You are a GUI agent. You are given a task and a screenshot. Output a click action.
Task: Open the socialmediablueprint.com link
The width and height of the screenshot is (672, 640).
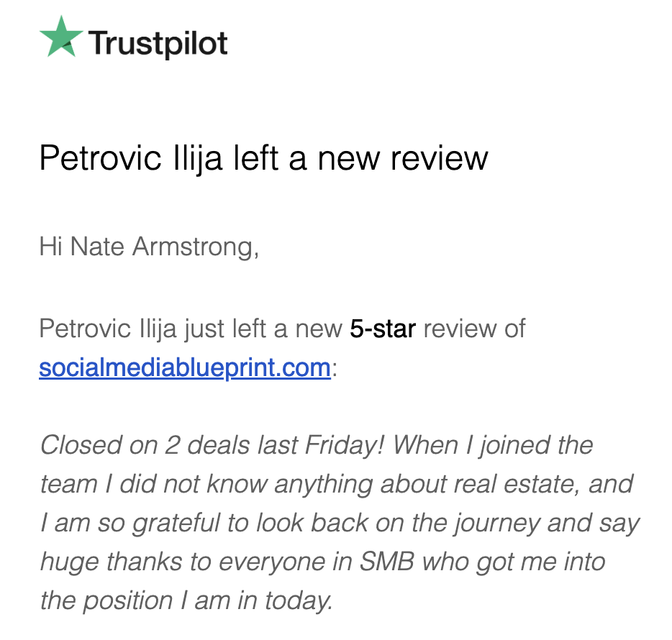pos(185,367)
